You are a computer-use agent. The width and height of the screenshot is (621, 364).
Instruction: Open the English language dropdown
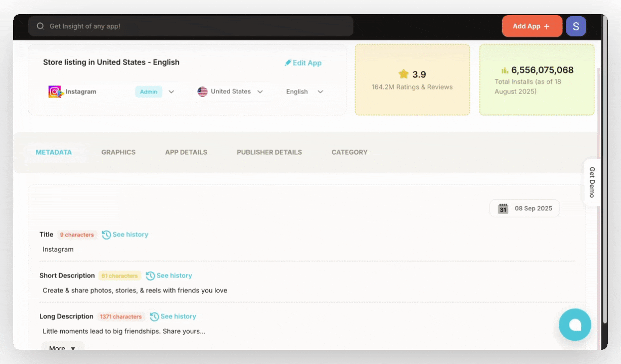320,92
